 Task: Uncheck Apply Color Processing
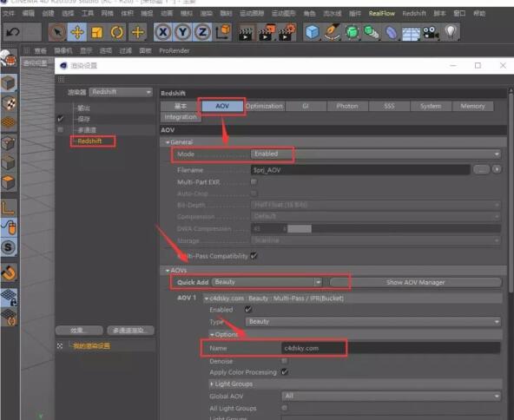(x=285, y=372)
